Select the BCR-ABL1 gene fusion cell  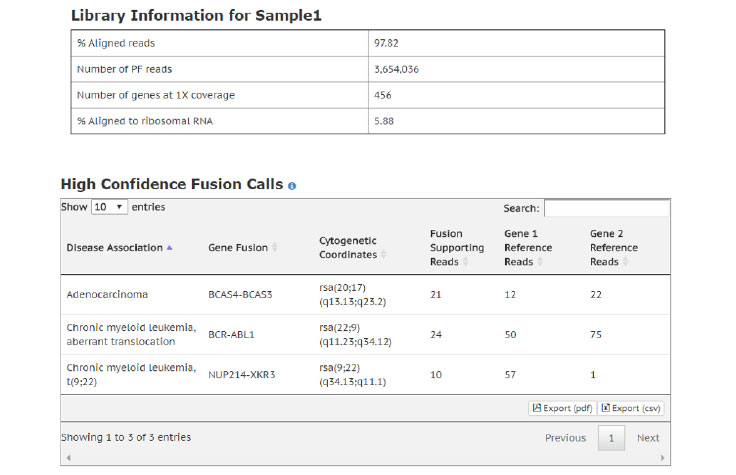[x=231, y=335]
